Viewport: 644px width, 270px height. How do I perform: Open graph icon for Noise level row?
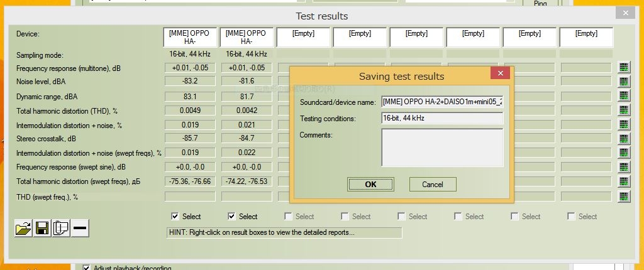click(x=624, y=82)
